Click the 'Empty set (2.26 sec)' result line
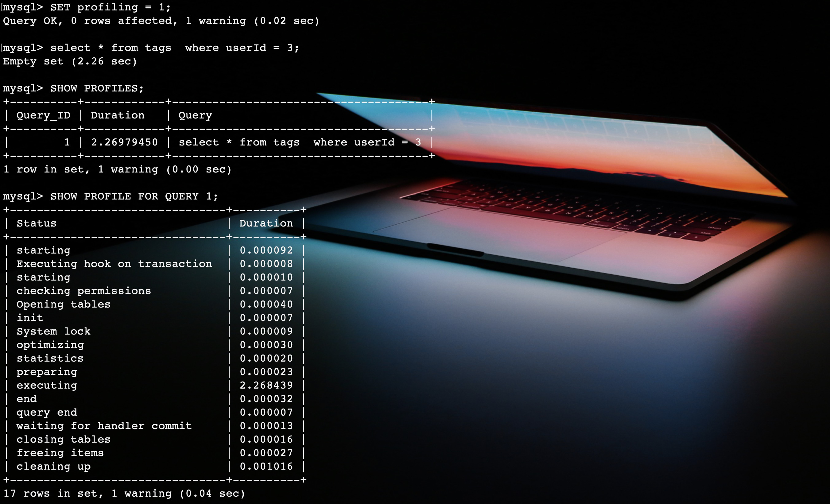The image size is (830, 504). pos(70,61)
